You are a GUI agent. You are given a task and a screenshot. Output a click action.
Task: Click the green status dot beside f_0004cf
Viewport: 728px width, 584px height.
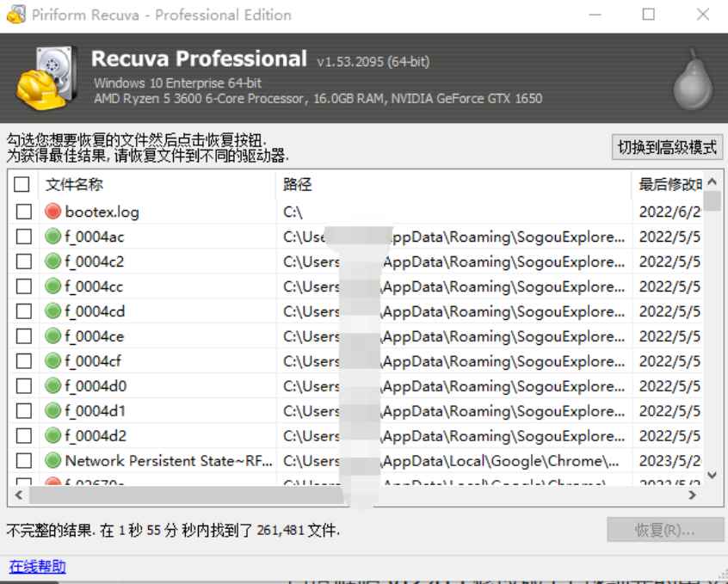[52, 360]
